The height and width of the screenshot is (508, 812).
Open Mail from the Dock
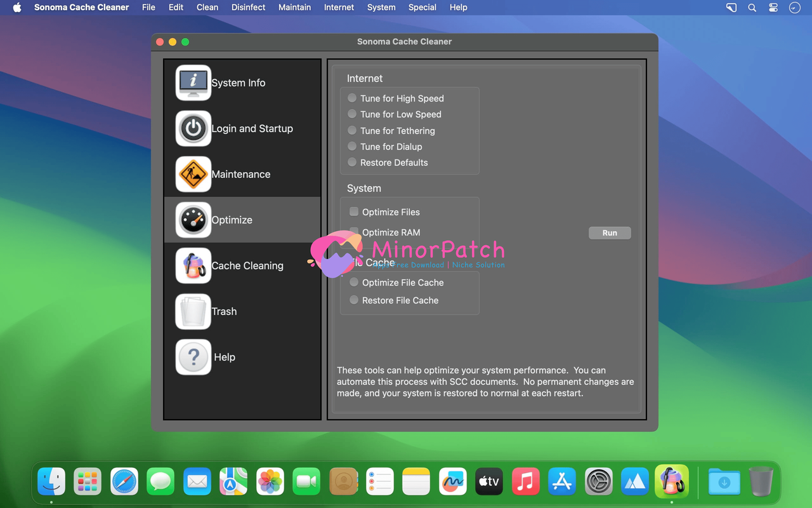(197, 482)
